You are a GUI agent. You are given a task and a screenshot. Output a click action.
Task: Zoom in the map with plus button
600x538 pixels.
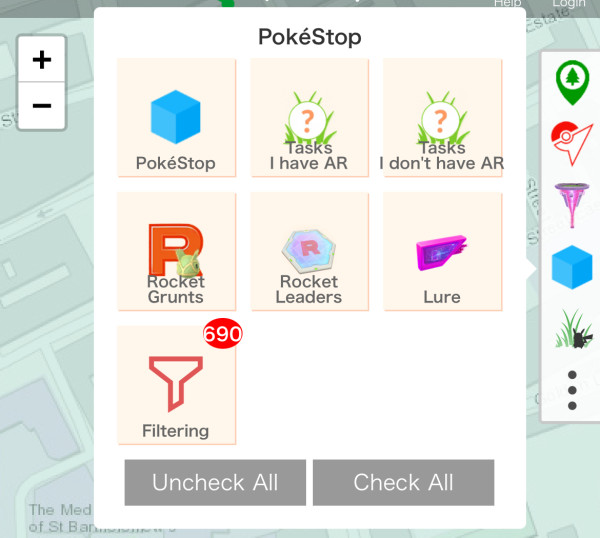pyautogui.click(x=42, y=59)
